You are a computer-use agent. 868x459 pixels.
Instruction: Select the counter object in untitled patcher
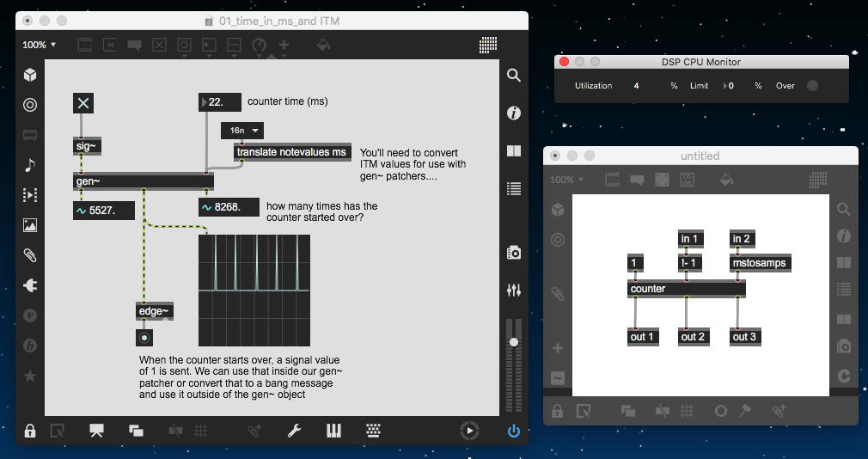tap(687, 289)
